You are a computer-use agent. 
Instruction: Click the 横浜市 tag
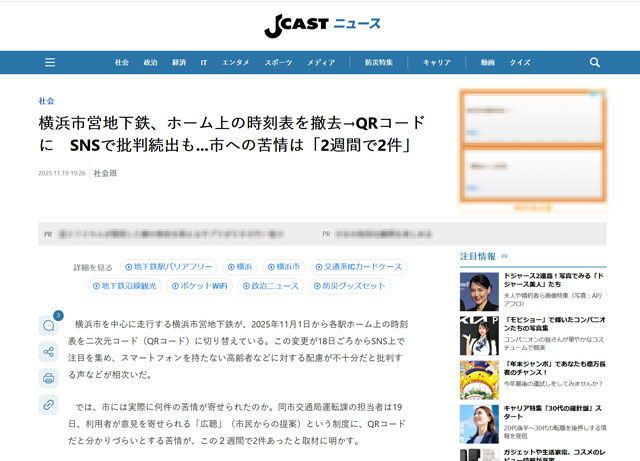click(284, 267)
